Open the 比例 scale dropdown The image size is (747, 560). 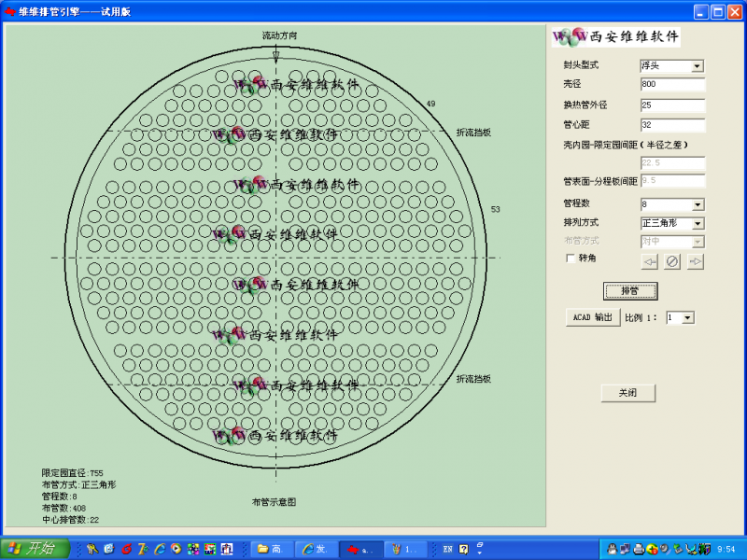point(687,317)
